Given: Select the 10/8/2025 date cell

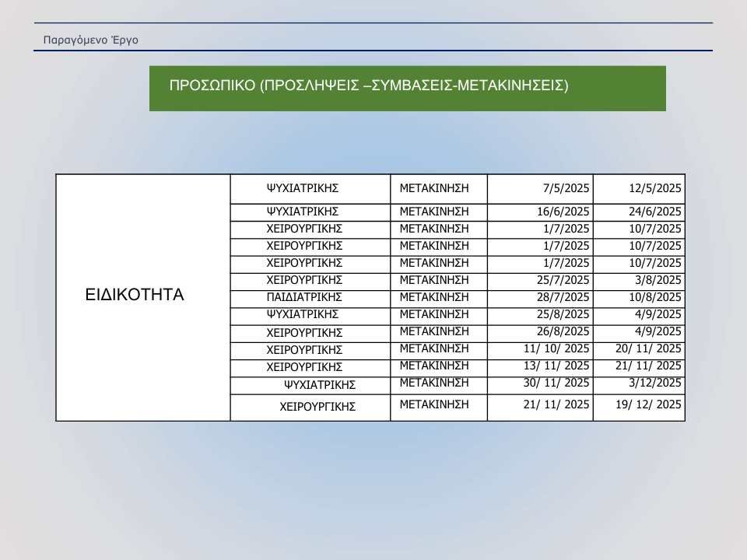Looking at the screenshot, I should coord(639,297).
